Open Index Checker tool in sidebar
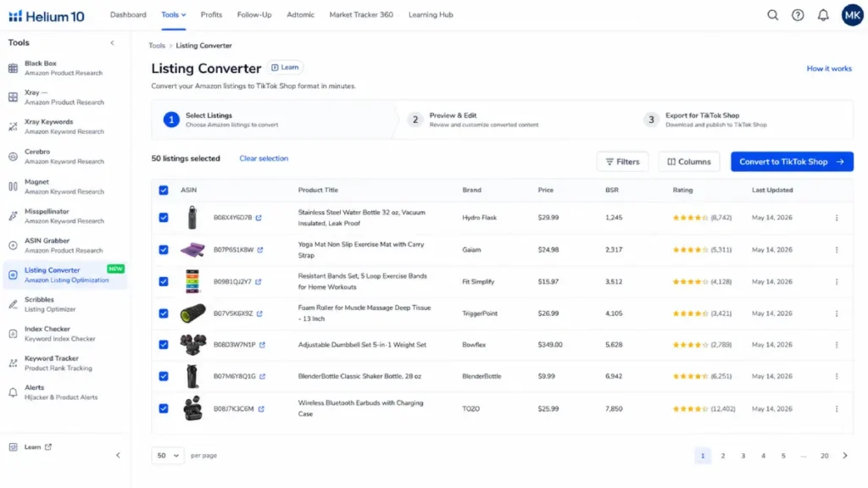This screenshot has width=868, height=488. (x=64, y=334)
